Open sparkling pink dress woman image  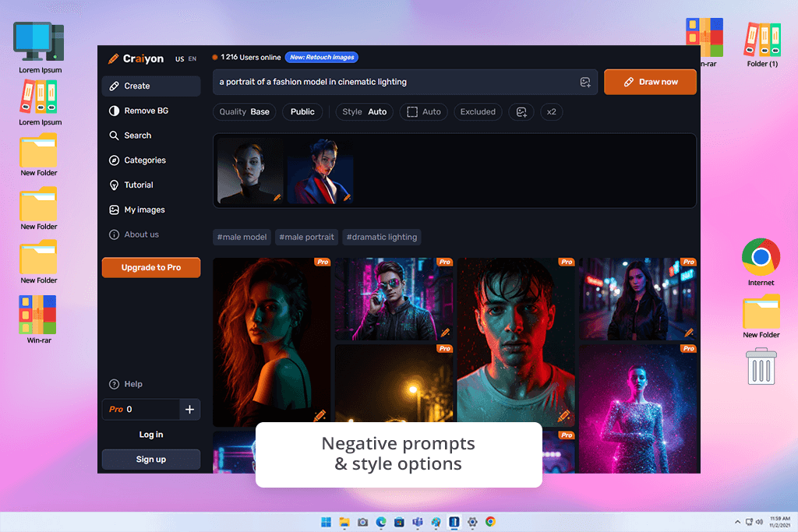pos(637,408)
